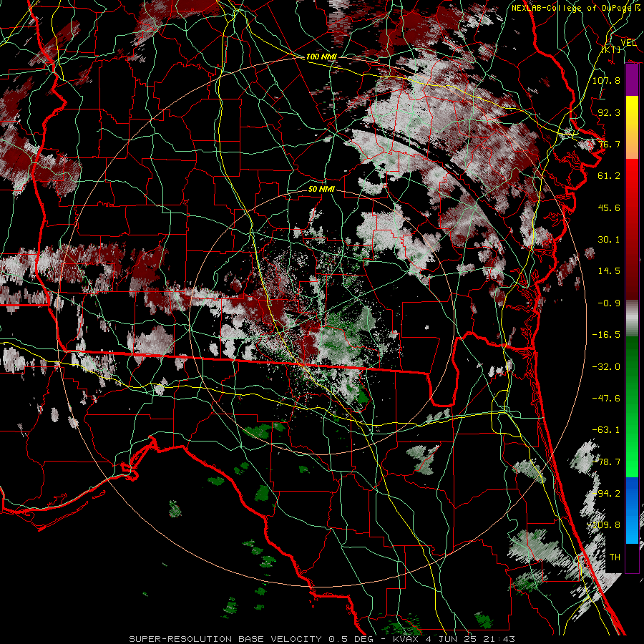
Task: Click the -94.2 velocity scale label
Action: tap(606, 494)
